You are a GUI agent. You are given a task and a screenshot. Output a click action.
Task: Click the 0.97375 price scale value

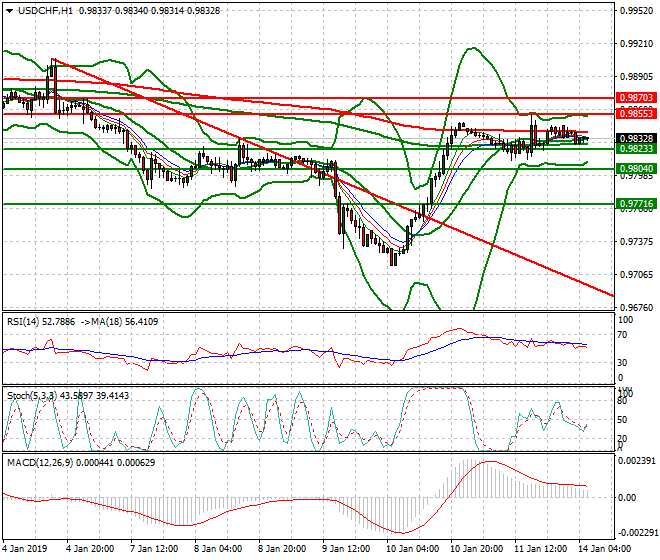[636, 242]
